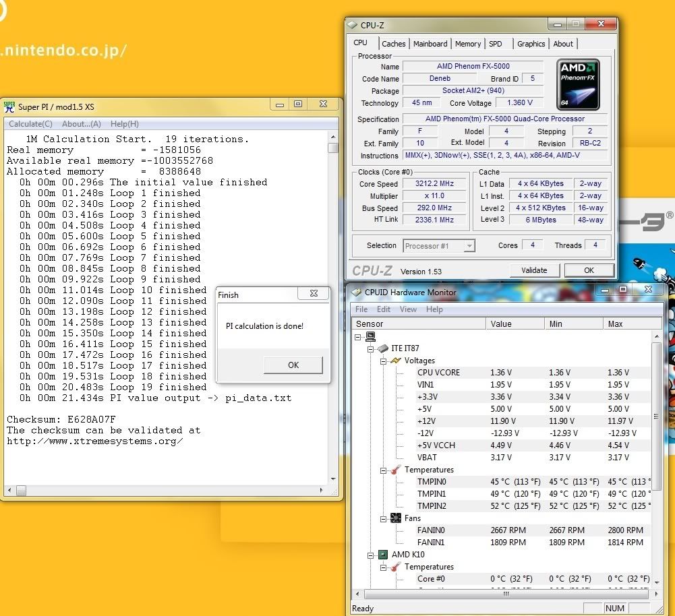The image size is (675, 616).
Task: Open the File menu in Hardware Monitor
Action: coord(361,309)
